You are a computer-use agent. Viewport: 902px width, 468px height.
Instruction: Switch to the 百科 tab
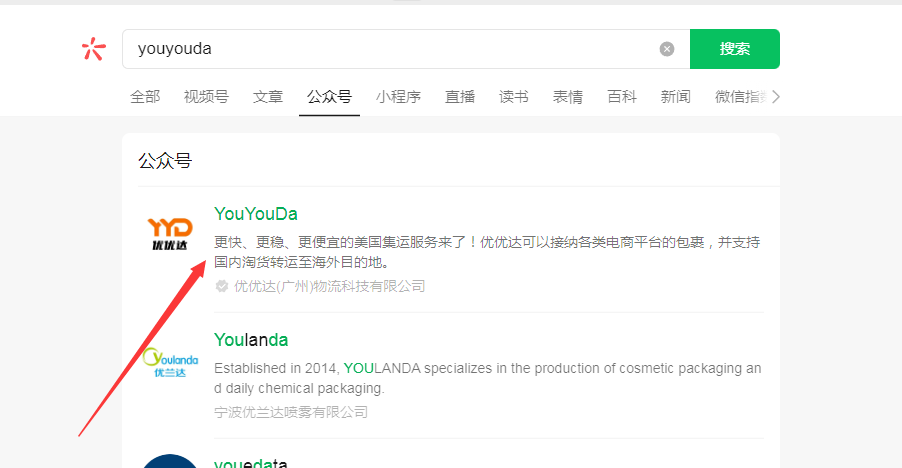[622, 97]
